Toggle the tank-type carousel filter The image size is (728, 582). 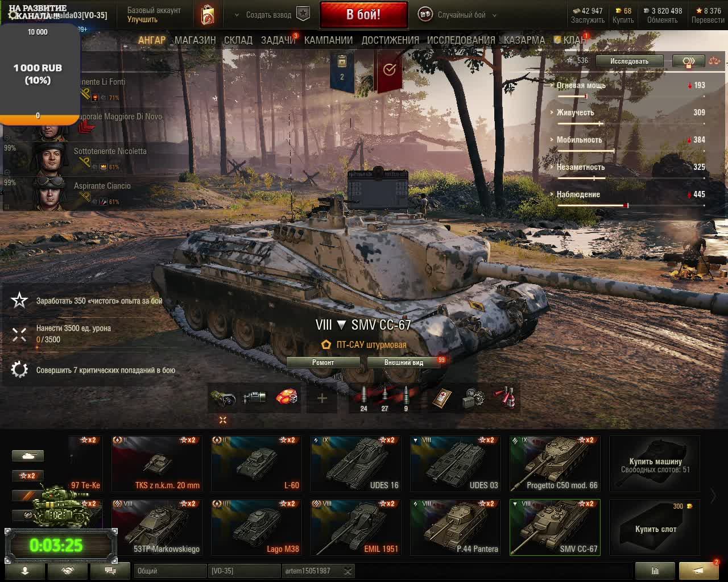tap(28, 456)
